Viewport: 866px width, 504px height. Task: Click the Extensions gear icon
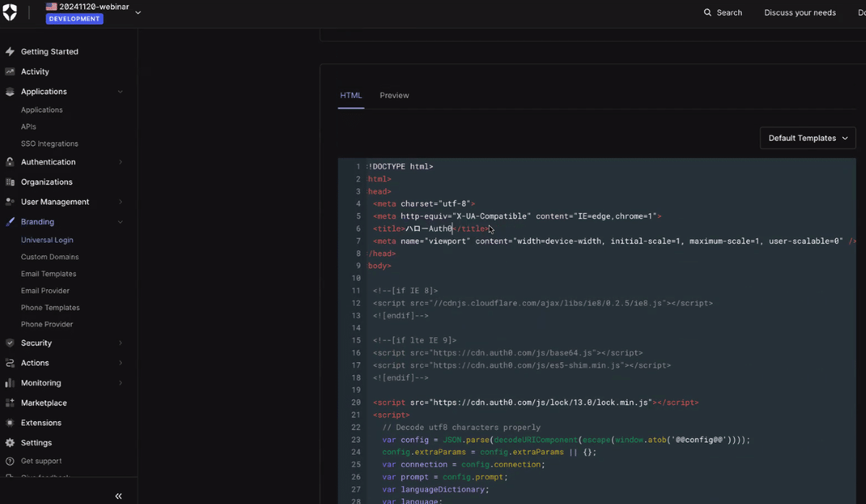point(10,423)
